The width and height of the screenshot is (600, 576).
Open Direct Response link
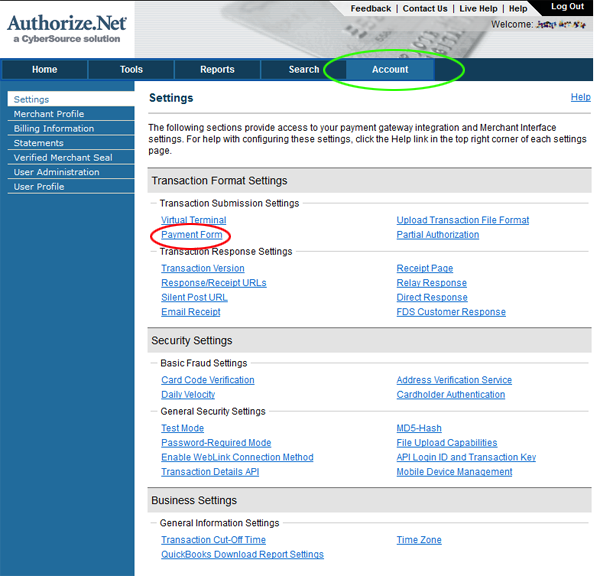432,297
